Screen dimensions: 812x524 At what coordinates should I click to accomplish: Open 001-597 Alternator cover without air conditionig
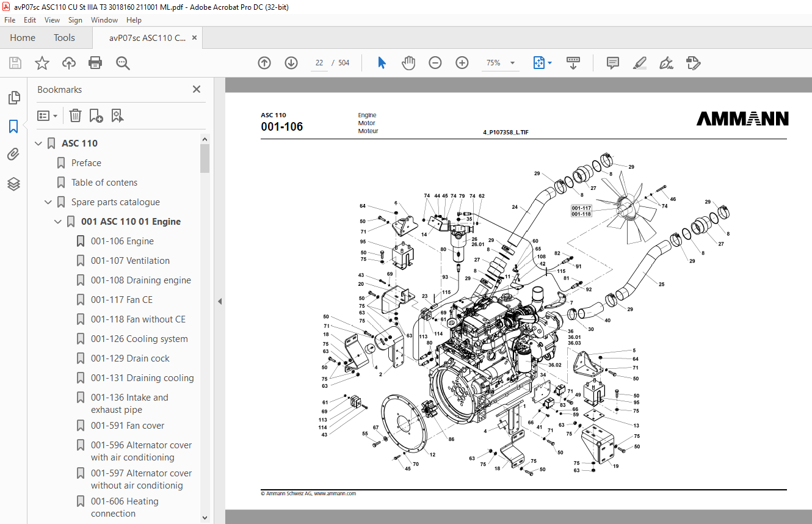tap(141, 479)
